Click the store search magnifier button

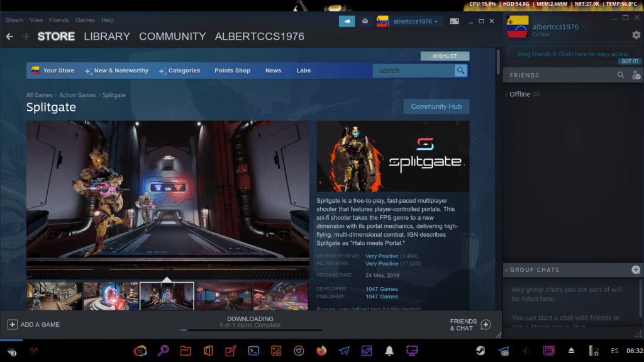point(461,71)
